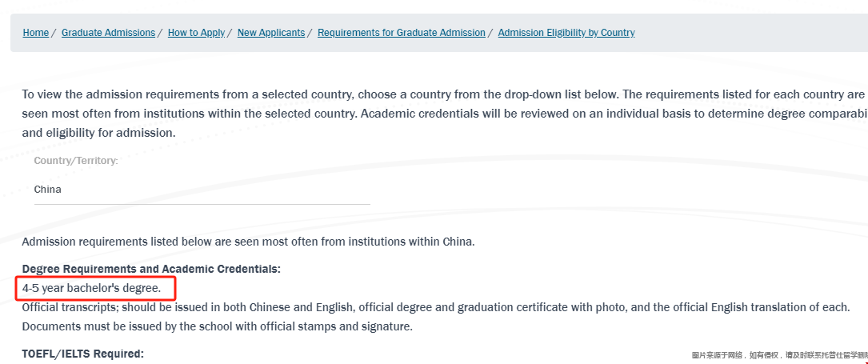Open the Graduate Admissions breadcrumb link
868x364 pixels.
[x=108, y=33]
